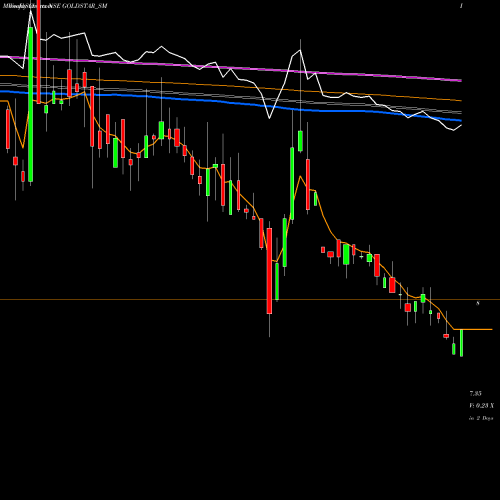
Task: Click the tallest red candlestick at the chart low
Action: pyautogui.click(x=269, y=271)
